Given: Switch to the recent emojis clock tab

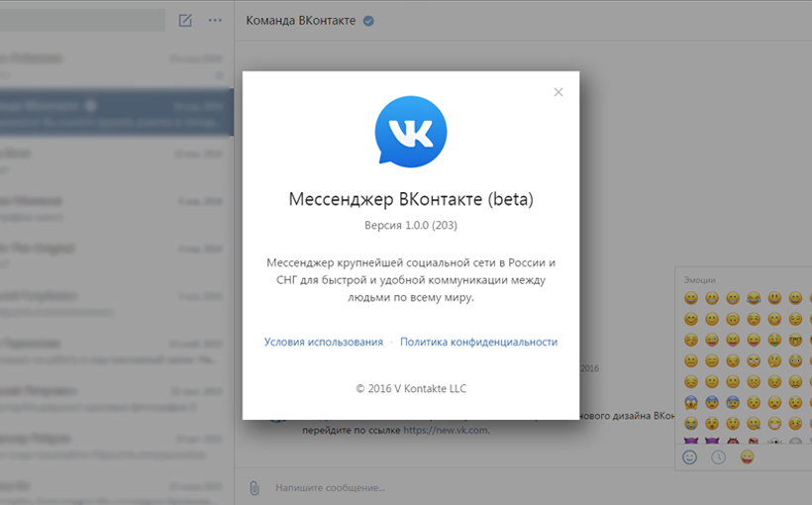Looking at the screenshot, I should point(718,456).
